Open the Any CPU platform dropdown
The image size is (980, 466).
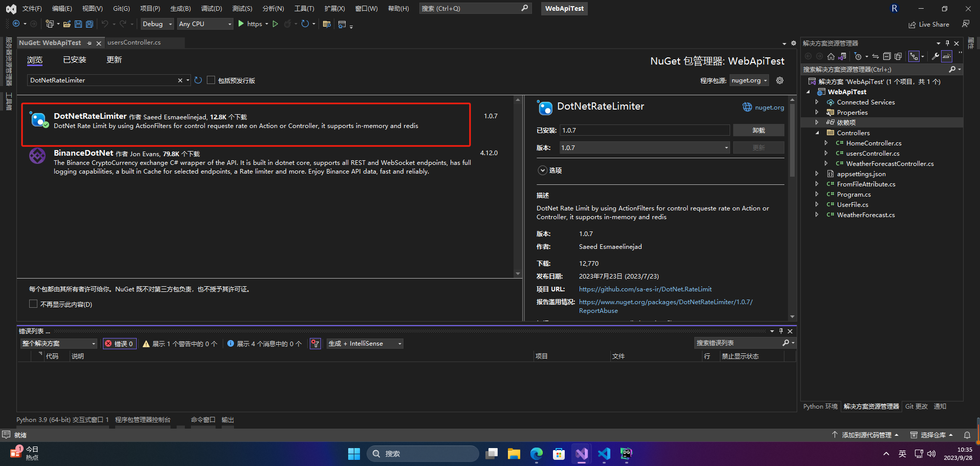205,24
